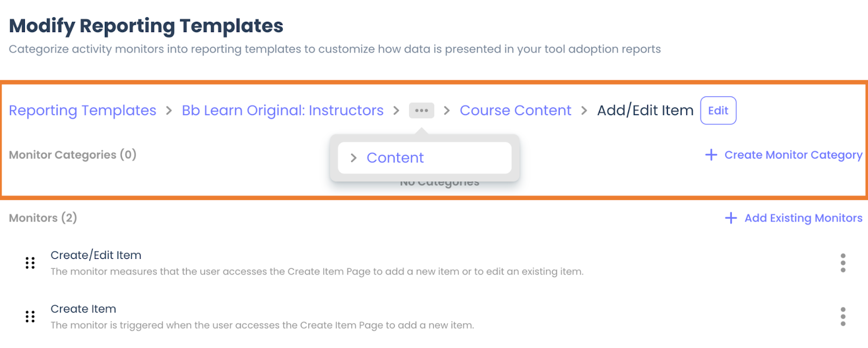Click the plus icon for Add Existing Monitors

click(x=731, y=218)
